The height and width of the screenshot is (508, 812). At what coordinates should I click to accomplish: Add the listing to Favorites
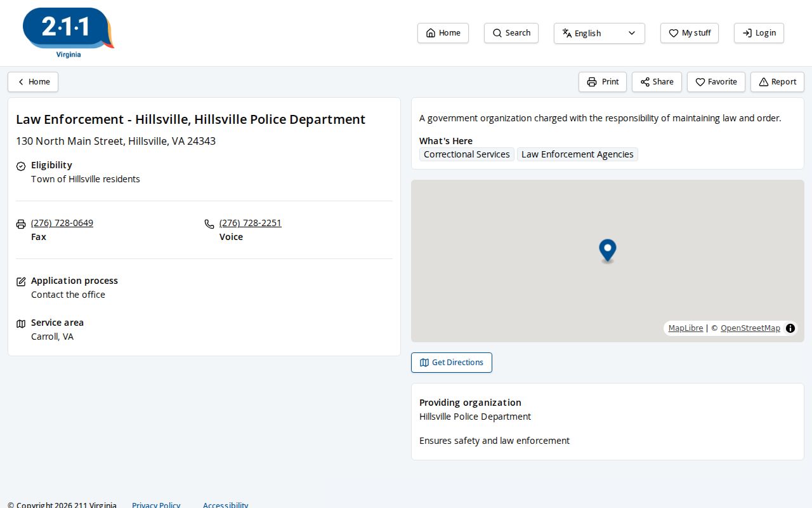[x=716, y=82]
